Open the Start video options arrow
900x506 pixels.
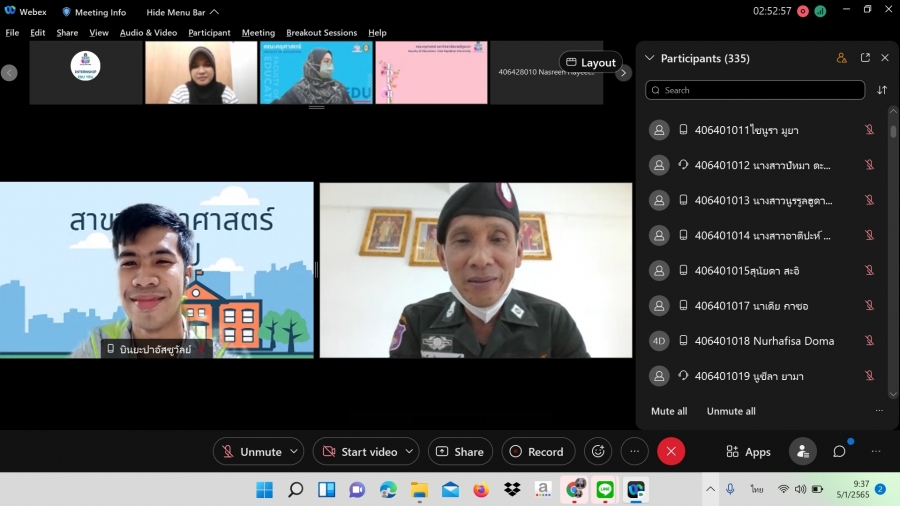click(410, 451)
